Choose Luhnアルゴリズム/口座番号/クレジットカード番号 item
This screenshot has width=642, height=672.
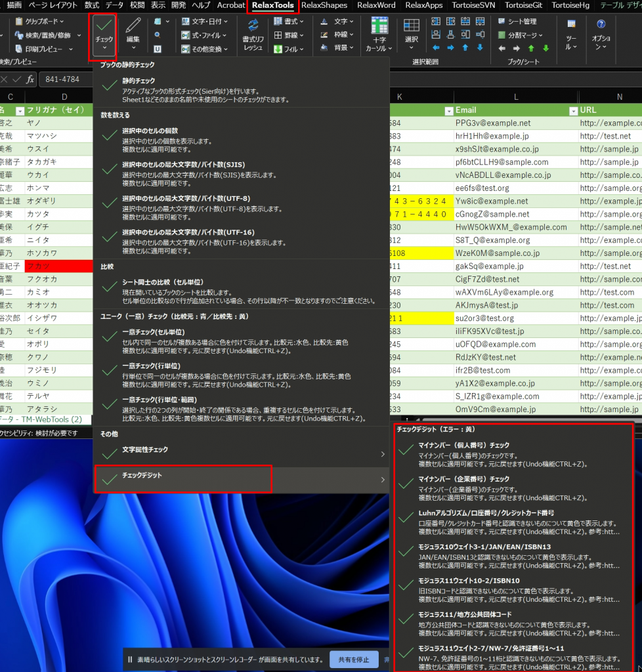[513, 522]
